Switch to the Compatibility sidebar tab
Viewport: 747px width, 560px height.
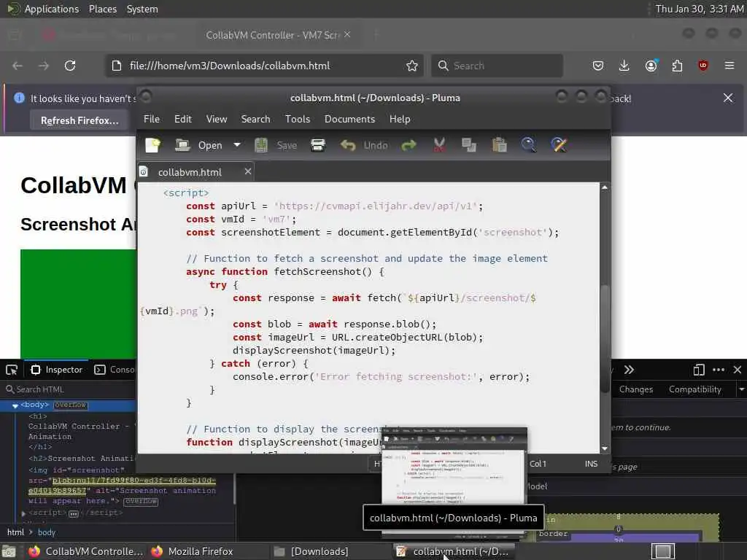pos(694,389)
